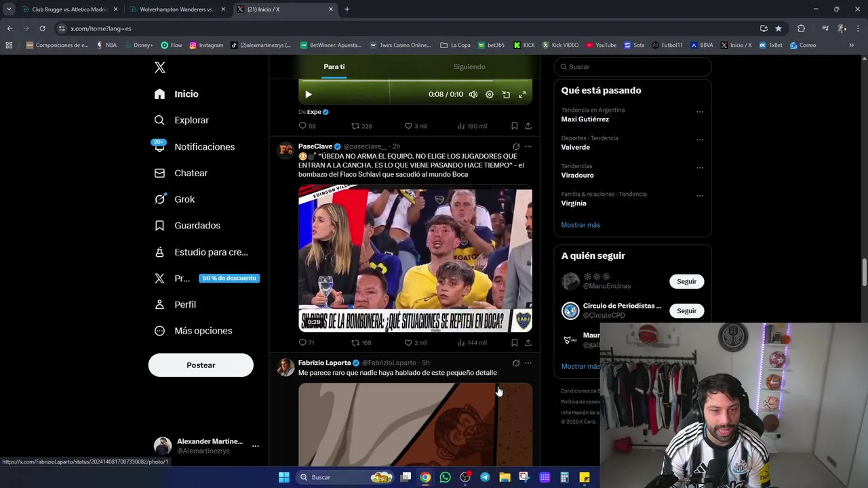
Task: Follow @ManuEncinas account
Action: pos(686,281)
